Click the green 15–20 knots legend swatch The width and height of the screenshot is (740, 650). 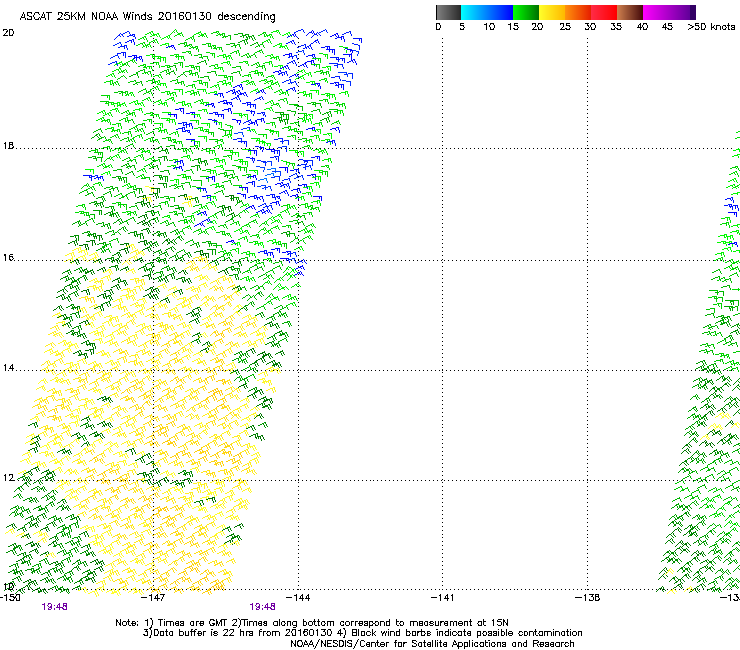(x=526, y=12)
